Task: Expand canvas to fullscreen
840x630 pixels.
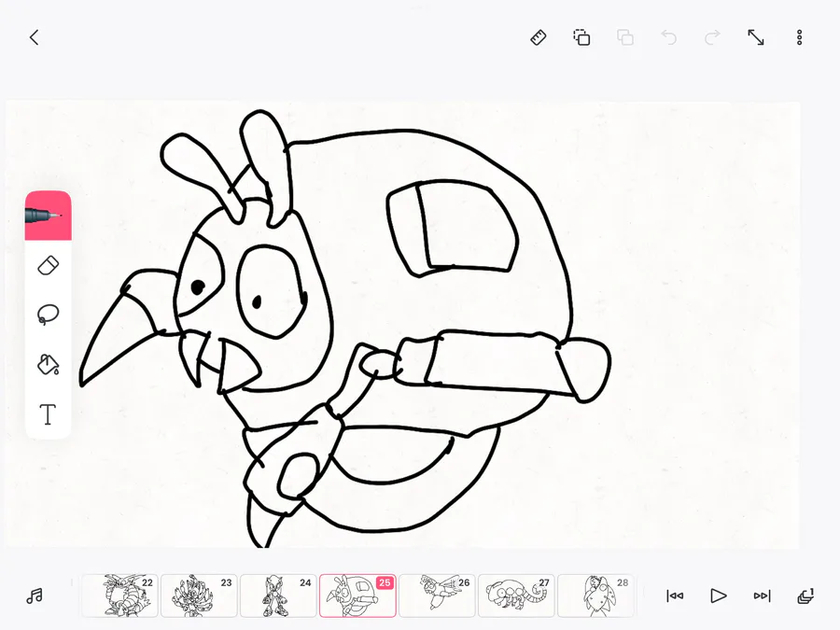Action: (x=756, y=37)
